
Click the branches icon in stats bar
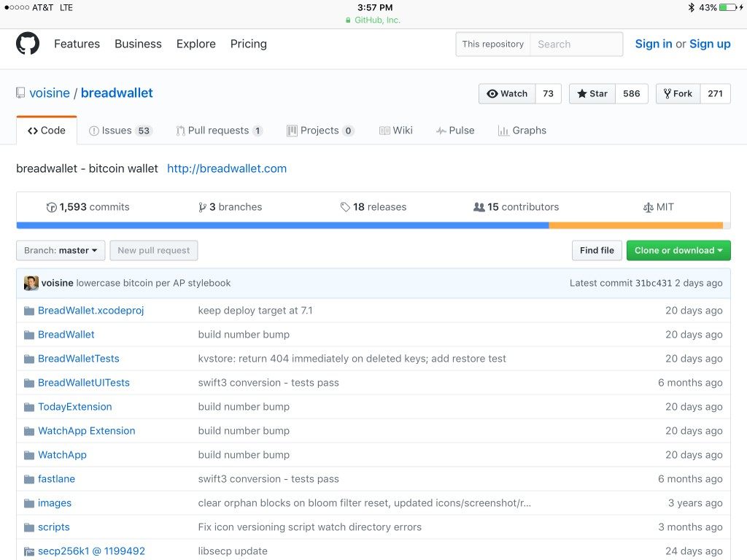click(202, 207)
